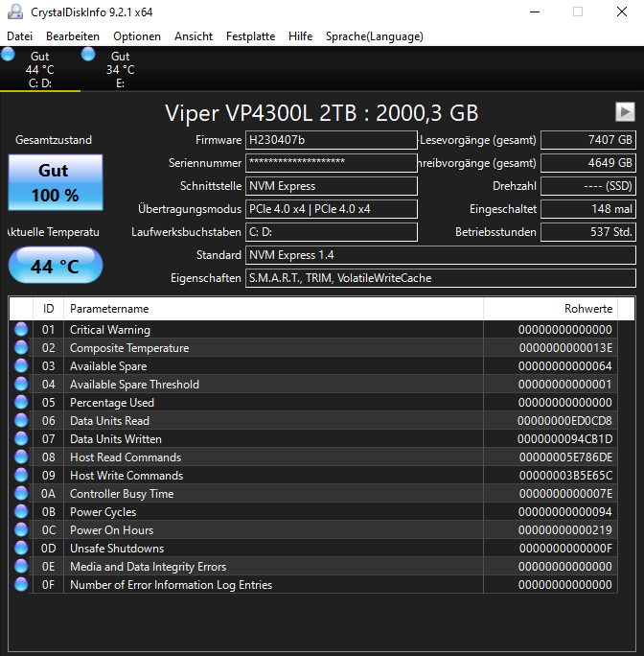This screenshot has width=644, height=656.
Task: Select the Unsafe Shutdowns parameter name
Action: click(x=117, y=548)
